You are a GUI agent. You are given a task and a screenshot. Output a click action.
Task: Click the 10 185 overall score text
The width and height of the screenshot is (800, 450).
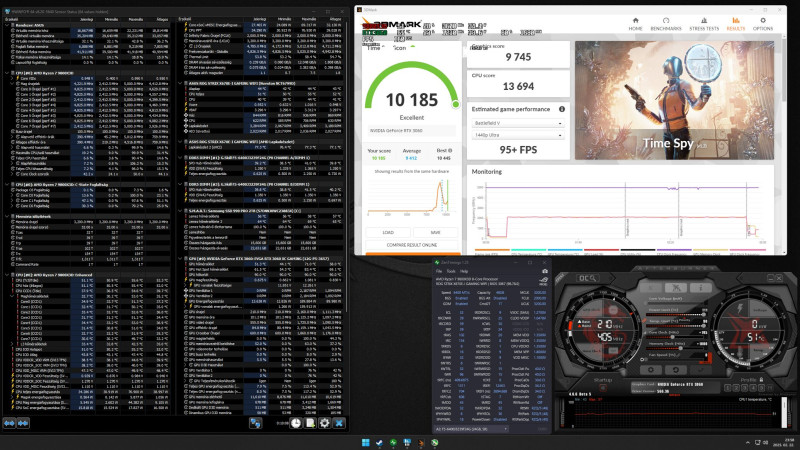(412, 100)
